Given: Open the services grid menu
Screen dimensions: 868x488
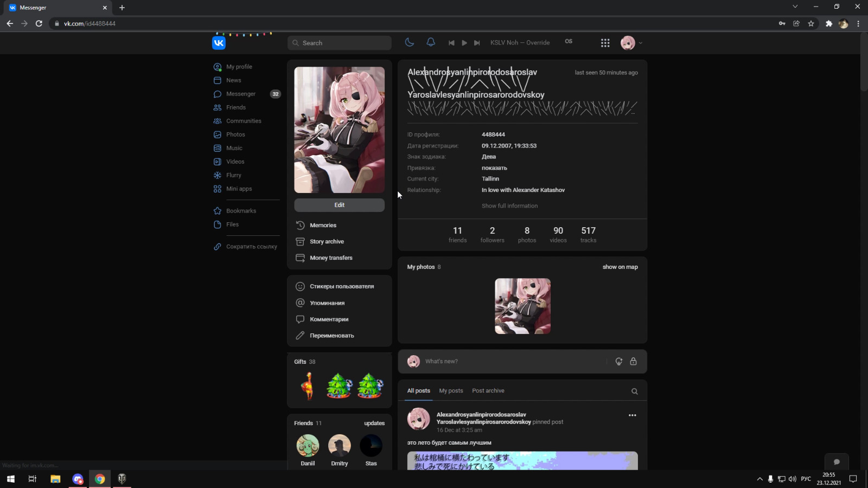Looking at the screenshot, I should click(605, 43).
